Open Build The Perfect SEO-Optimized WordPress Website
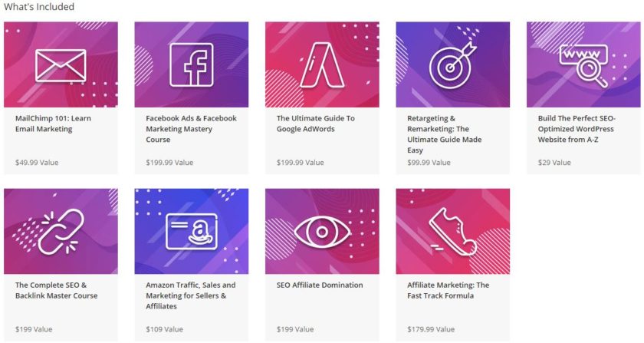Screen dimensions: 644x343 click(x=577, y=129)
